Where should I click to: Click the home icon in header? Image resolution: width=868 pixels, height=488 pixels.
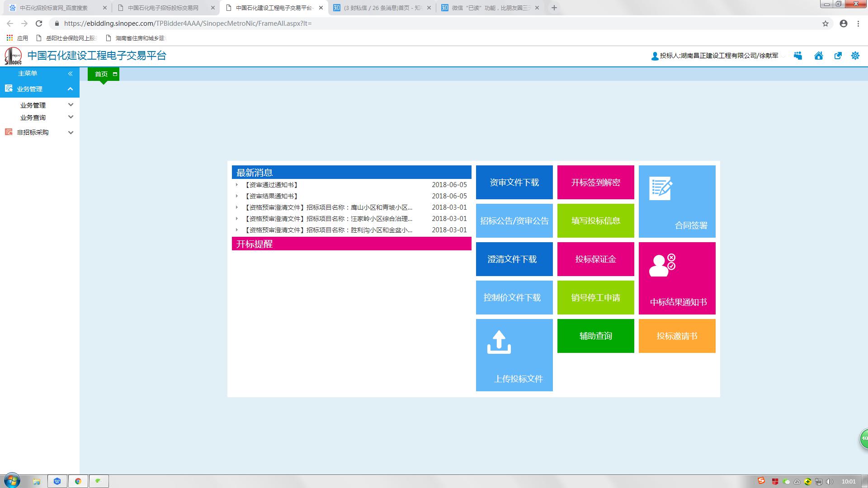818,56
